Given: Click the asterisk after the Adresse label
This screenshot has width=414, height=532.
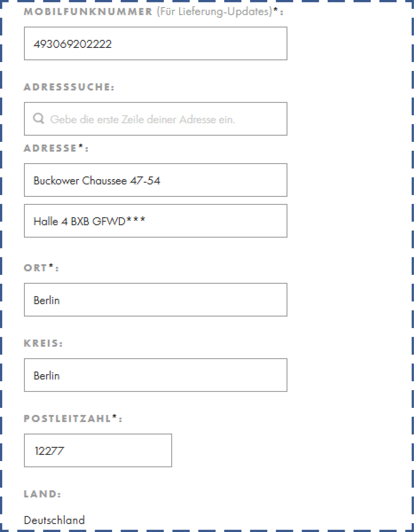Looking at the screenshot, I should (x=81, y=147).
